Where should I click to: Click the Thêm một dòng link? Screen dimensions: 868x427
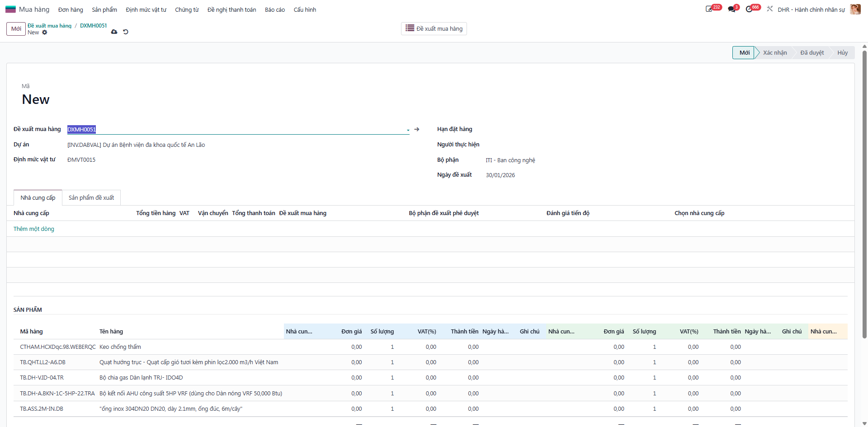click(34, 229)
